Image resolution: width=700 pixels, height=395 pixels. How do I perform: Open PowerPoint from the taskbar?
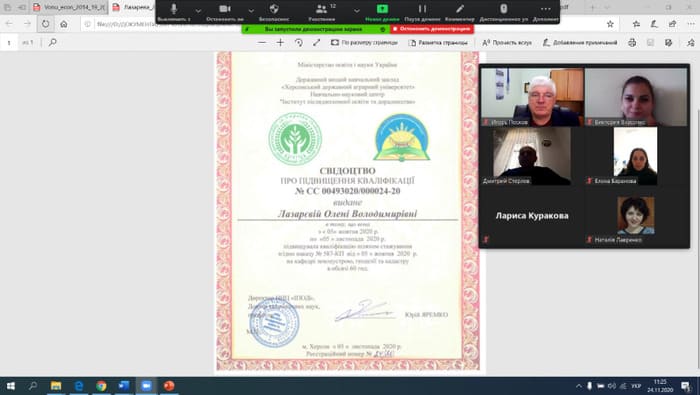point(169,386)
